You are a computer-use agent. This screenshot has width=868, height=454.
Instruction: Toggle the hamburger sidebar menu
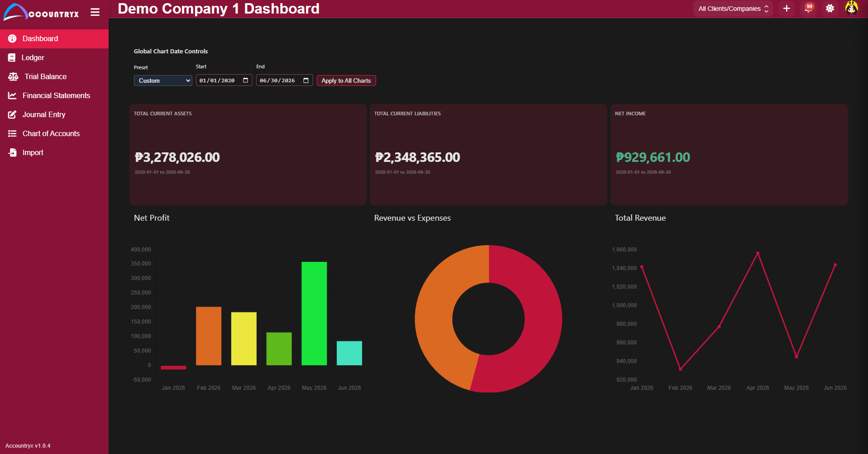(x=95, y=12)
